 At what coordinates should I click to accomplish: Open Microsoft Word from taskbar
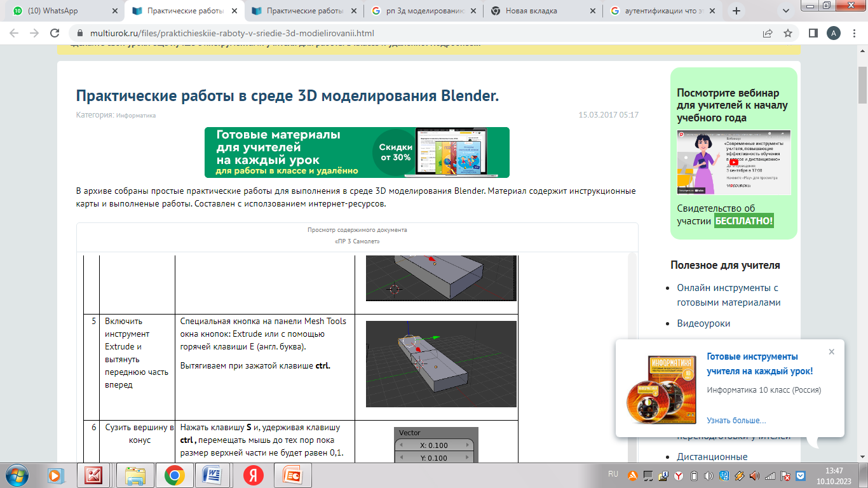(212, 475)
